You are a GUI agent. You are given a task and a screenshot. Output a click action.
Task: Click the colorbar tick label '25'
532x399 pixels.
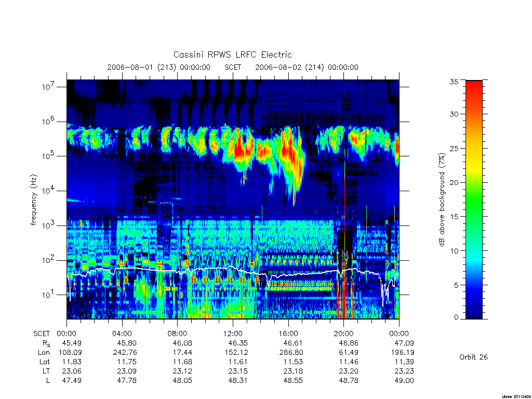(454, 148)
